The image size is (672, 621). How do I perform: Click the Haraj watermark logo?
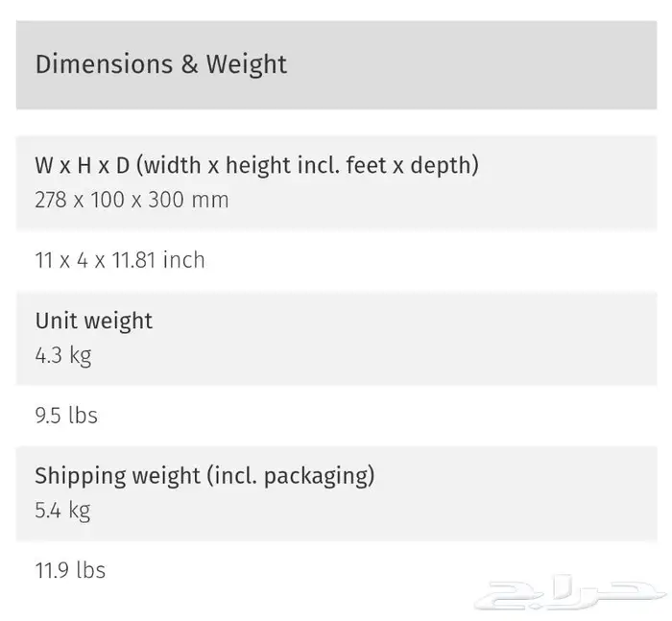570,593
